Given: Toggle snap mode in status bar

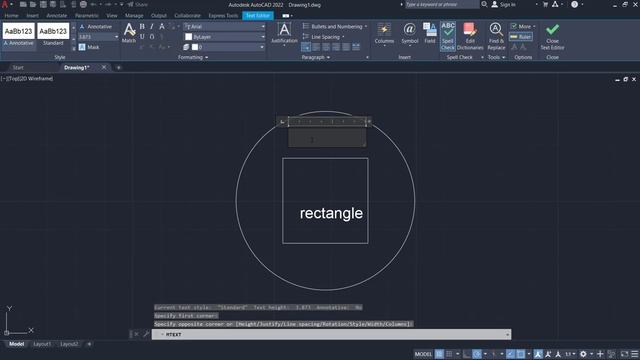Looking at the screenshot, I should [449, 354].
